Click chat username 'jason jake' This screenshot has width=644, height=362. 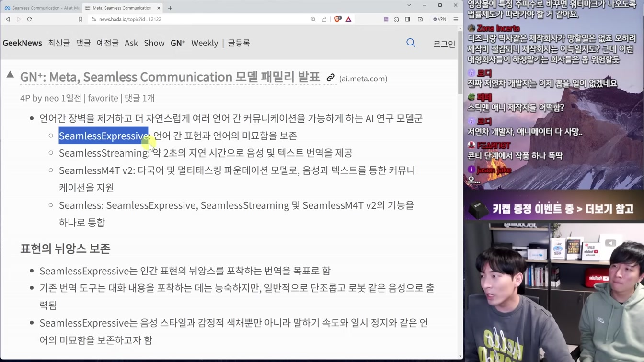pos(494,170)
